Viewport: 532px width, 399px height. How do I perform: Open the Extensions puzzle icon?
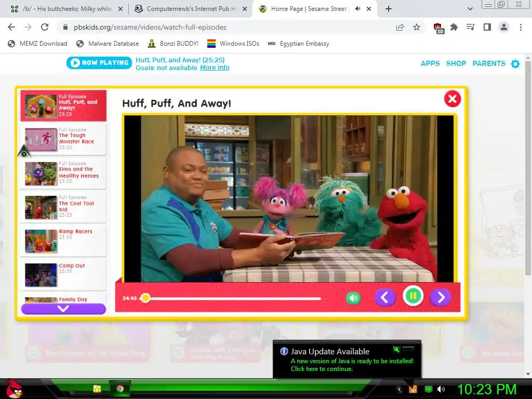[454, 27]
